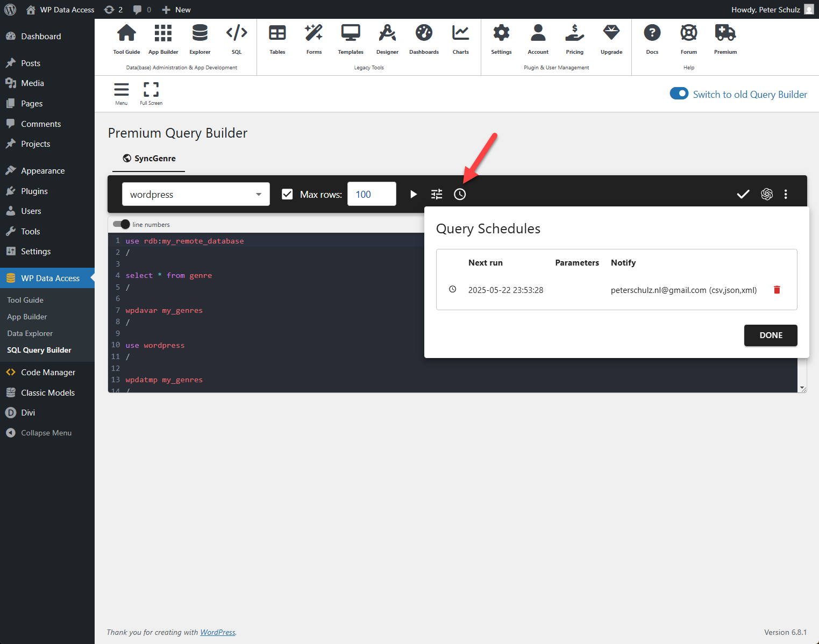Open SQL Query Builder submenu item

point(39,350)
